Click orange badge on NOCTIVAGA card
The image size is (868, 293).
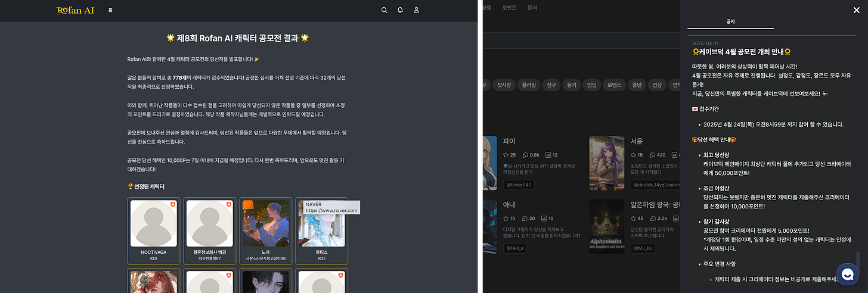(x=172, y=204)
